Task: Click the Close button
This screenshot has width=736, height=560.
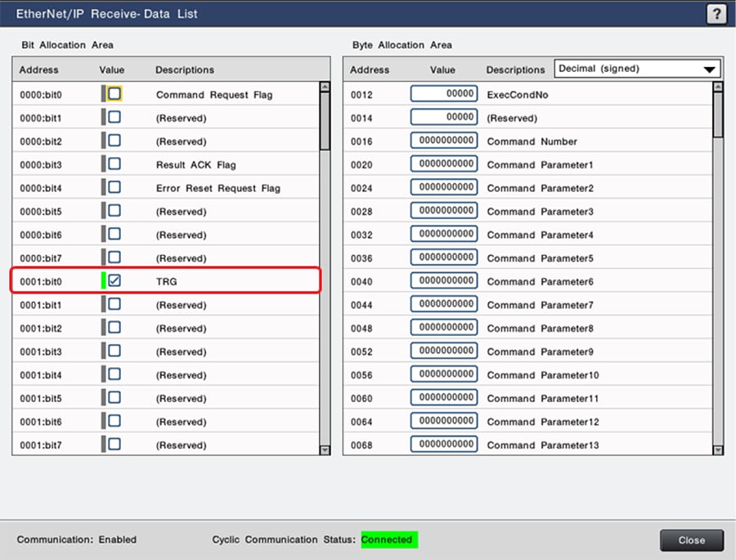Action: pos(691,540)
